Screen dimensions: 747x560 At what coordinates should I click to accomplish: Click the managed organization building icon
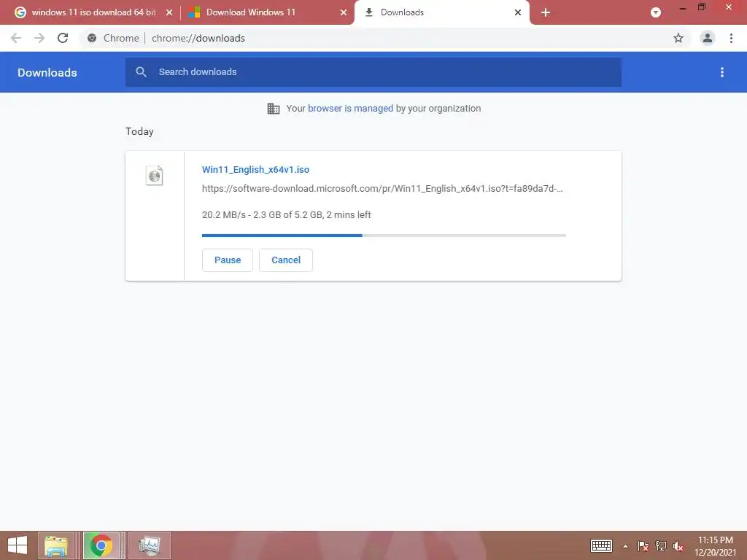click(x=274, y=109)
